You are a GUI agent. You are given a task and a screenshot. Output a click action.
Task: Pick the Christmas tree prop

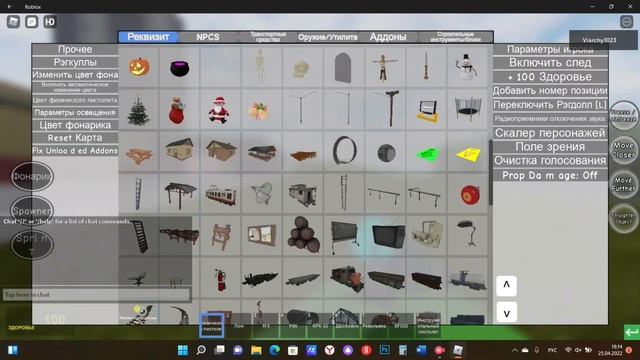coord(139,109)
